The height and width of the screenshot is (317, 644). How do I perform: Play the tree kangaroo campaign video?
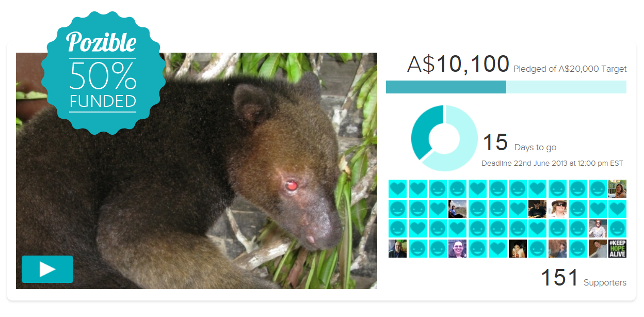coord(47,269)
